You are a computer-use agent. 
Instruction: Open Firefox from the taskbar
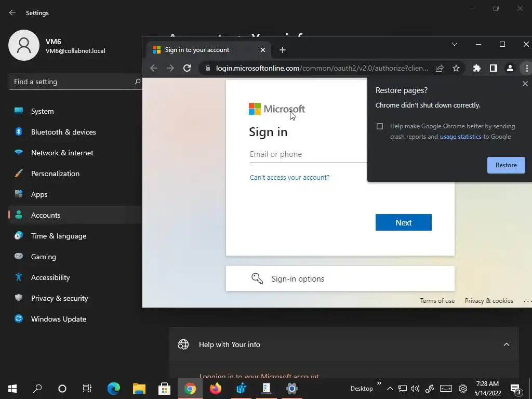(216, 389)
